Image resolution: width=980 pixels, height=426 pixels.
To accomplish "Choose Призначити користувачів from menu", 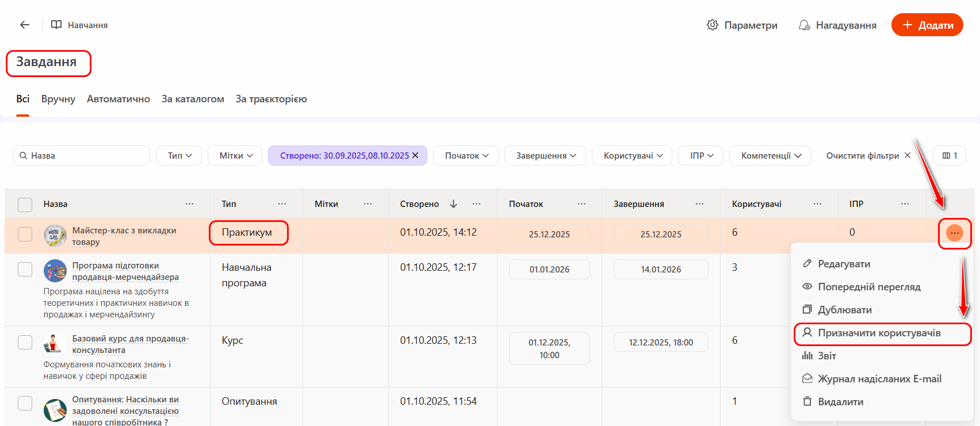I will click(879, 333).
